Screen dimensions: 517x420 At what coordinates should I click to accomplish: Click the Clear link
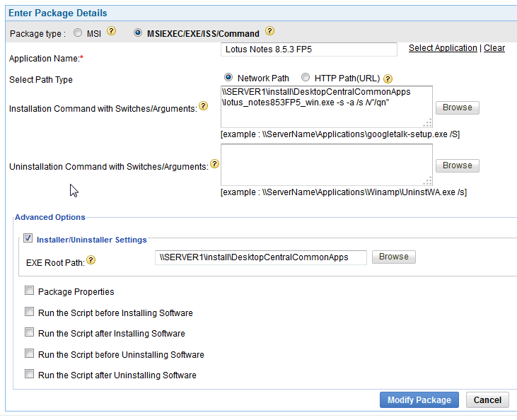point(494,48)
